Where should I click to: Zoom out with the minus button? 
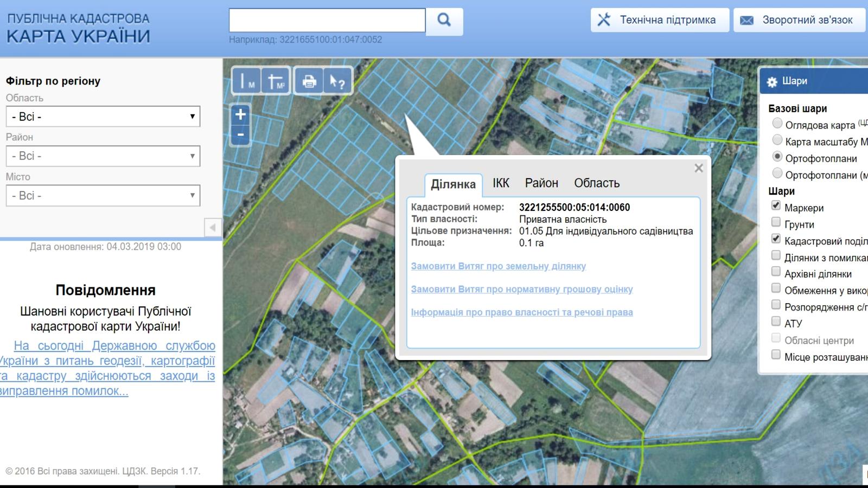pyautogui.click(x=240, y=135)
